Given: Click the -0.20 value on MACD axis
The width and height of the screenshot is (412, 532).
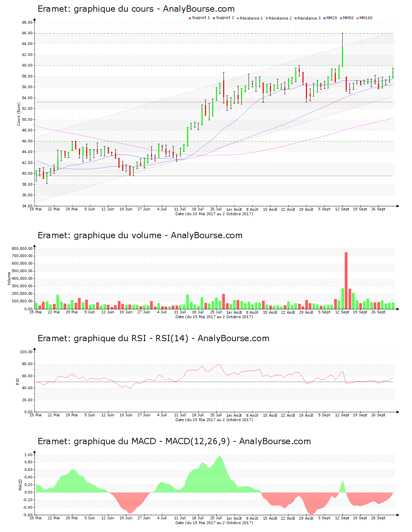Looking at the screenshot, I should click(28, 500).
